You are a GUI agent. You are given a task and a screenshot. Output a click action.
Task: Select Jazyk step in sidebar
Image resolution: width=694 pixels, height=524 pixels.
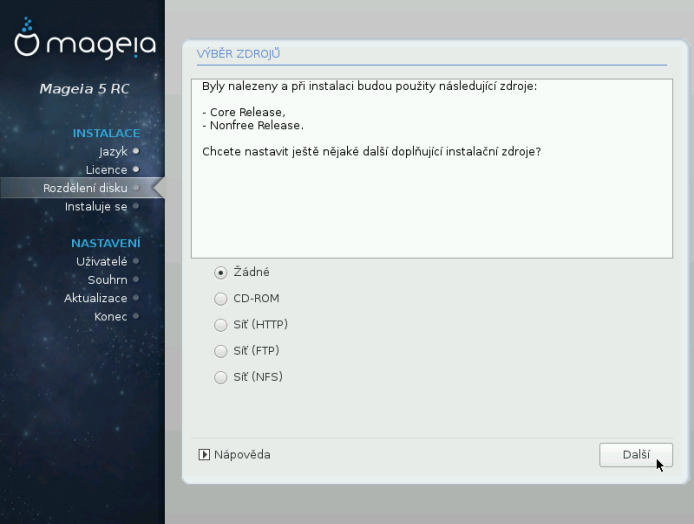tap(113, 151)
